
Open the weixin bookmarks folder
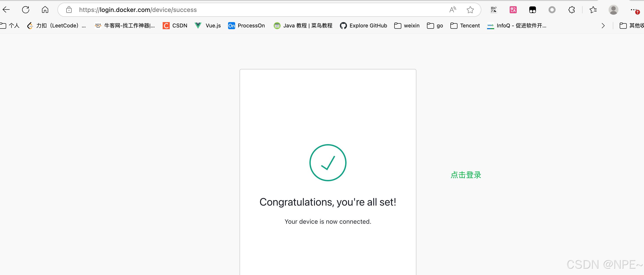click(407, 26)
